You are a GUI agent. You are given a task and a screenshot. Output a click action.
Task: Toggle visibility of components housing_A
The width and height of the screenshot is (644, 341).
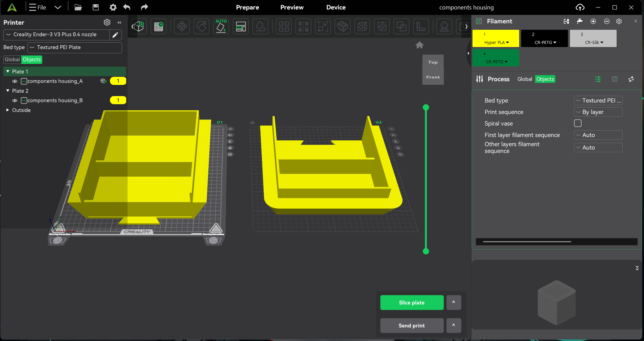click(x=15, y=81)
